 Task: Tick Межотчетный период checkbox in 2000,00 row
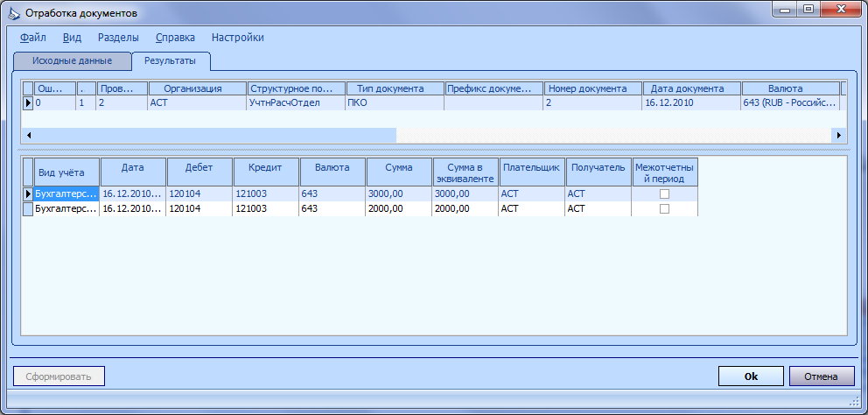point(665,209)
